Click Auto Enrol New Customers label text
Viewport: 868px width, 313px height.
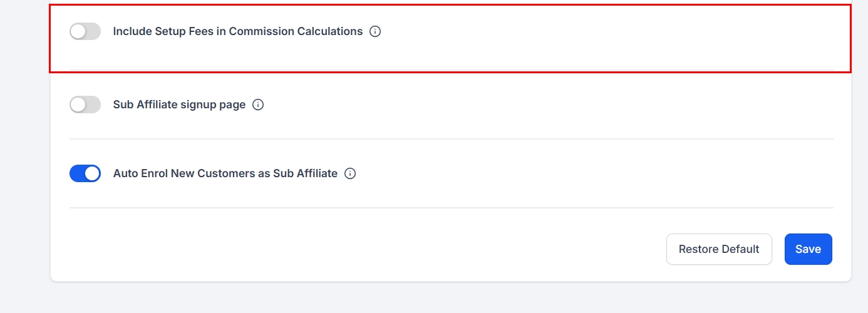click(x=225, y=173)
